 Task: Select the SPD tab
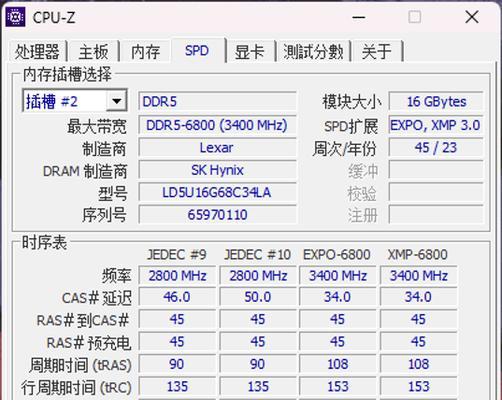point(197,51)
